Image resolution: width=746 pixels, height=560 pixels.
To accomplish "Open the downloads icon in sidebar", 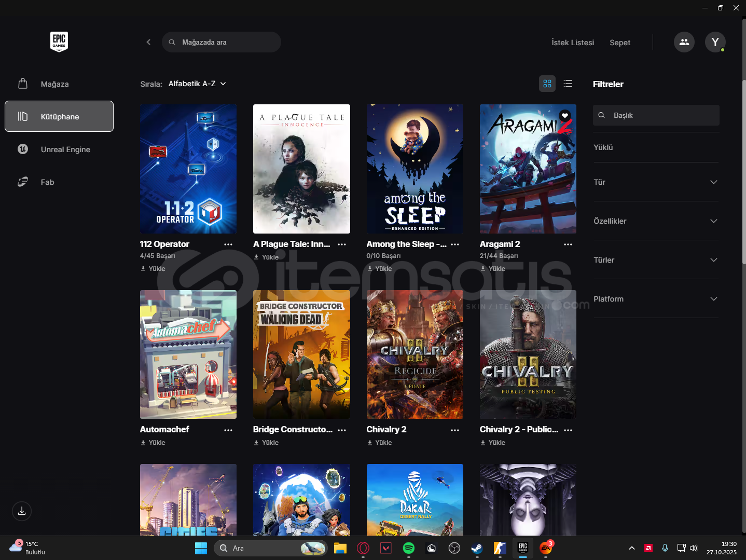I will (x=22, y=511).
